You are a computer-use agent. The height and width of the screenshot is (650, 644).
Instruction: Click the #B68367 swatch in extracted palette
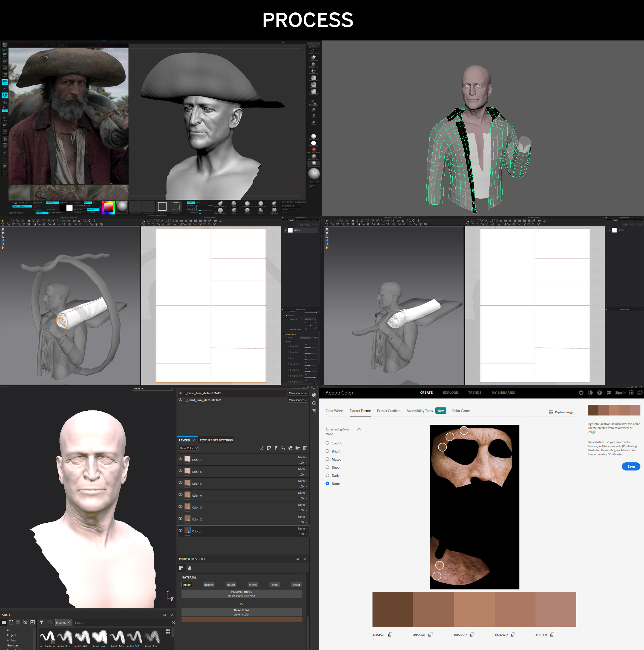(x=474, y=609)
